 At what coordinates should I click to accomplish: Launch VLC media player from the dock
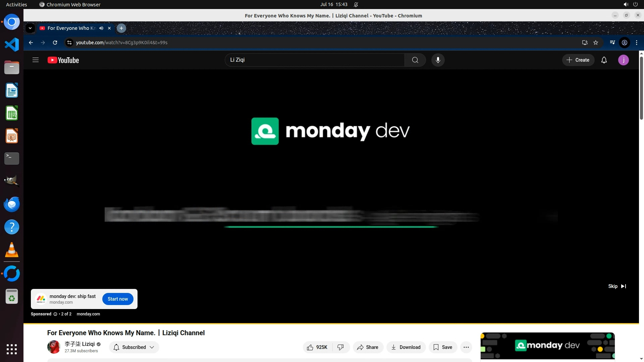(12, 250)
